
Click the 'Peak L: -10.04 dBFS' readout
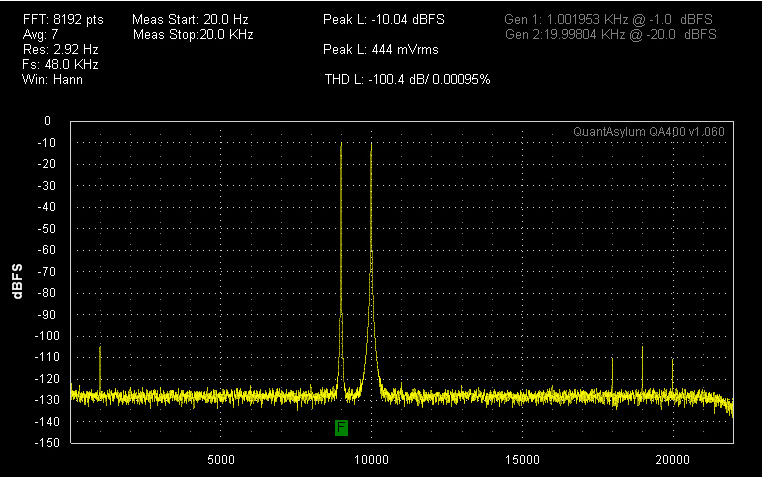pyautogui.click(x=384, y=20)
